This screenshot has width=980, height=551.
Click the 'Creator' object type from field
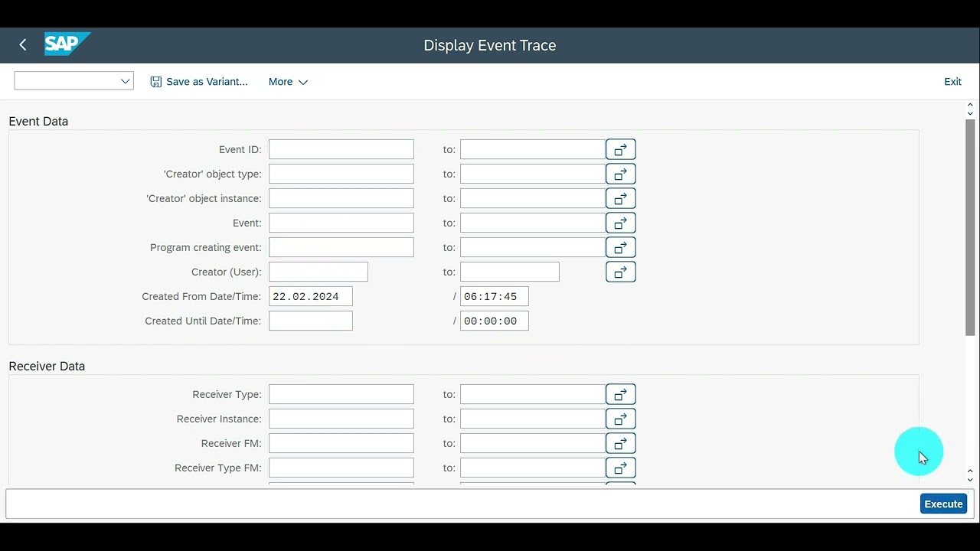[341, 174]
